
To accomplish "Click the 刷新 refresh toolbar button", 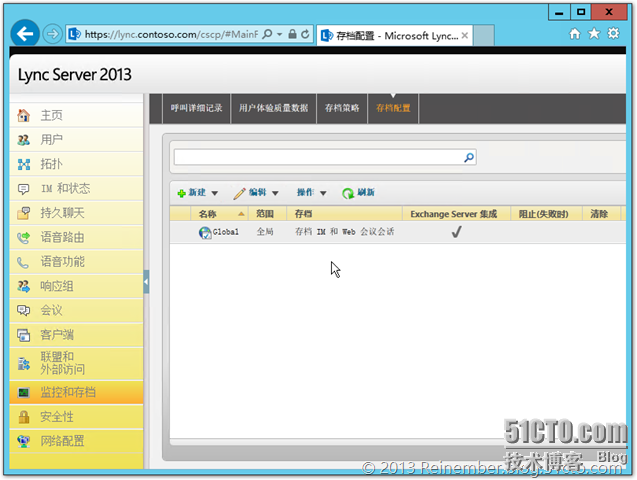I will click(358, 193).
